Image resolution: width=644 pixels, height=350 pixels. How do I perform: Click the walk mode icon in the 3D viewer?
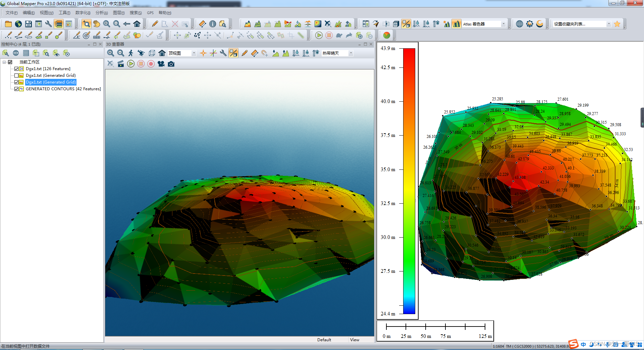click(131, 53)
